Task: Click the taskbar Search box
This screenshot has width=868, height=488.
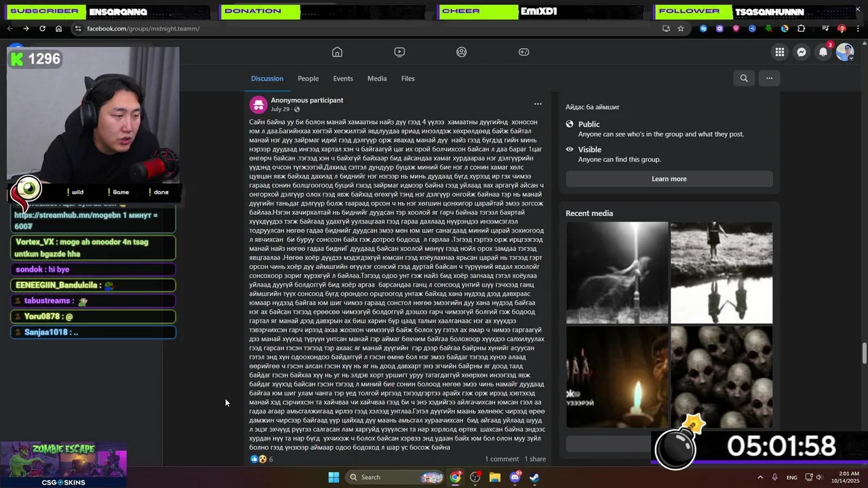Action: [396, 477]
